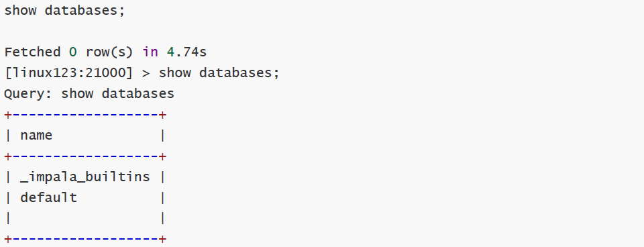The width and height of the screenshot is (644, 247).
Task: Click the red plus ending the top border
Action: (x=162, y=115)
